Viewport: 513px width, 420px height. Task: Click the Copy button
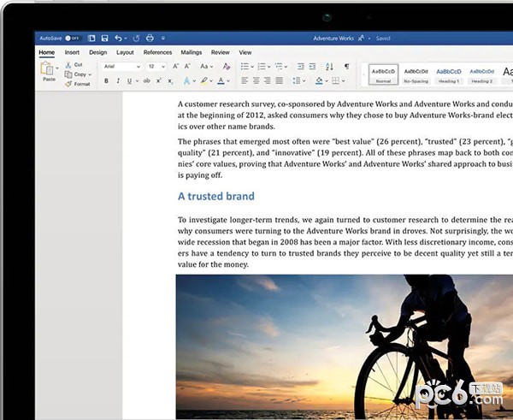tap(75, 74)
